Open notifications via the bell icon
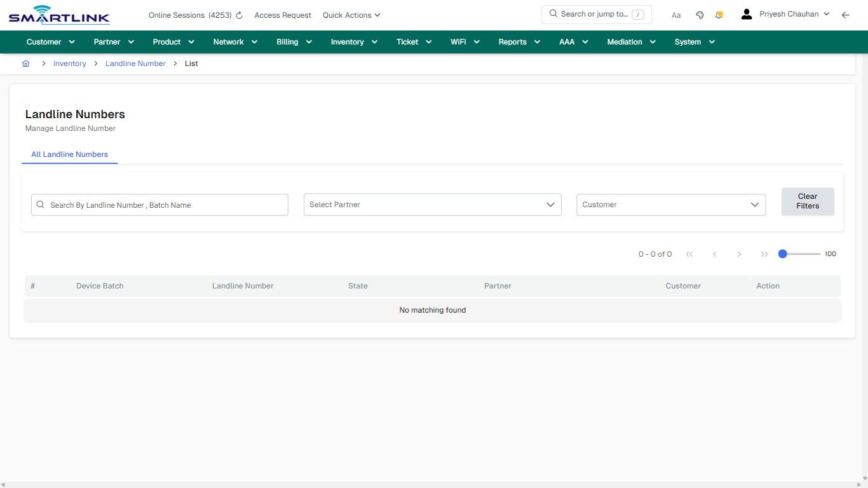Image resolution: width=868 pixels, height=488 pixels. [x=719, y=14]
